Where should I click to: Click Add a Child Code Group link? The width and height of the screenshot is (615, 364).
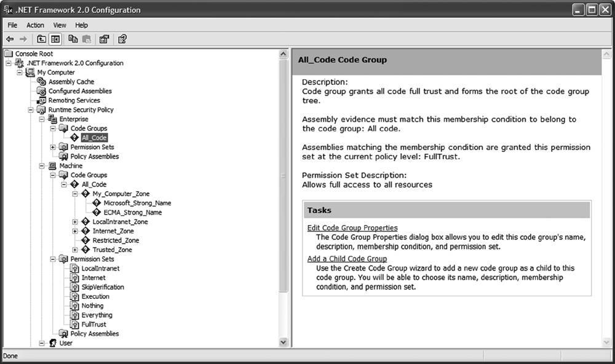347,259
